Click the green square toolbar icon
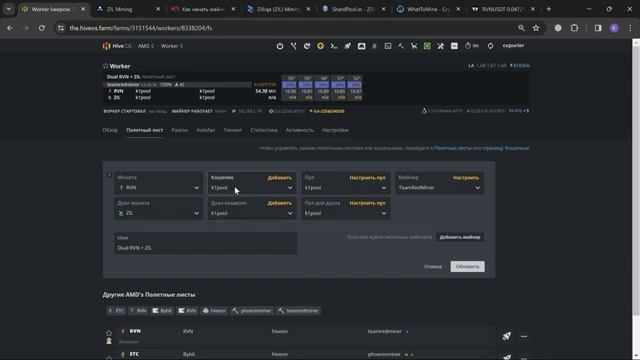 pyautogui.click(x=427, y=46)
